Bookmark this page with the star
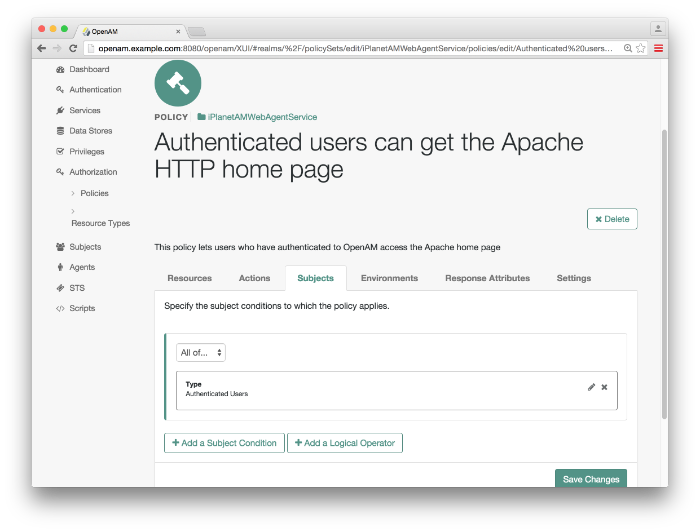700x532 pixels. pos(641,48)
